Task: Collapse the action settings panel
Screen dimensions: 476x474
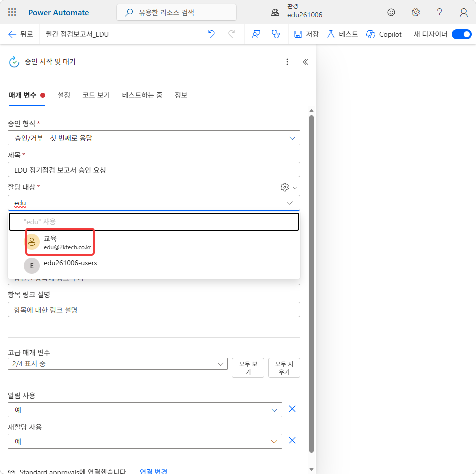Action: tap(305, 62)
